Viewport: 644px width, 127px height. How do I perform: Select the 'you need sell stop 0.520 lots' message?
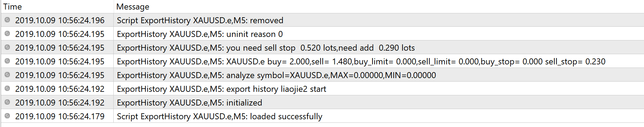click(x=266, y=48)
